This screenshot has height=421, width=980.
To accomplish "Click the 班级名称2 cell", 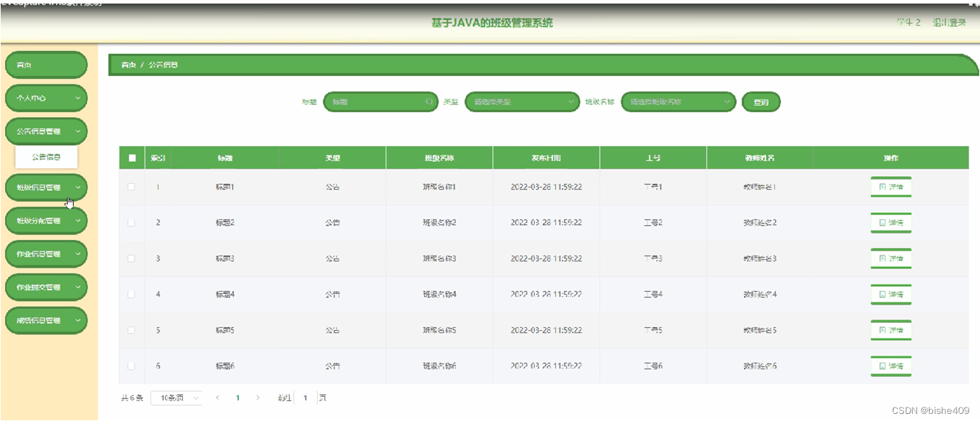I will tap(440, 222).
